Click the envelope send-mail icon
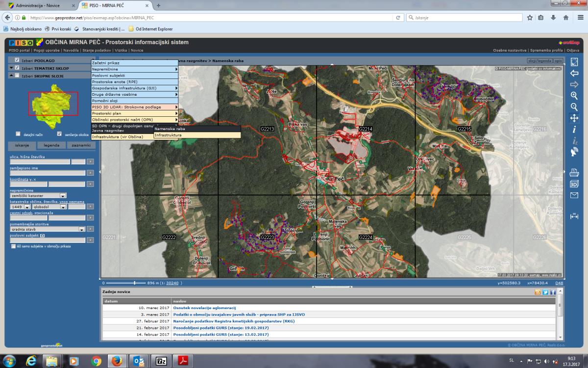The height and width of the screenshot is (368, 588). pos(574,195)
